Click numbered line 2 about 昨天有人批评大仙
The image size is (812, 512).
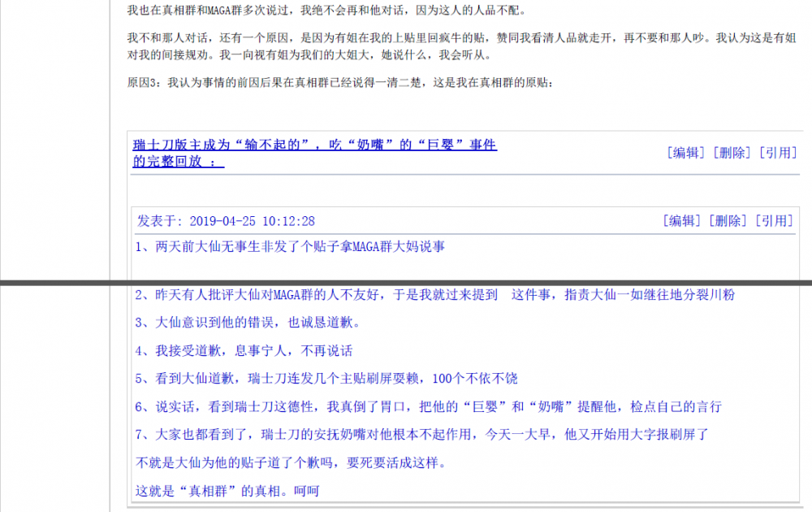(x=434, y=295)
